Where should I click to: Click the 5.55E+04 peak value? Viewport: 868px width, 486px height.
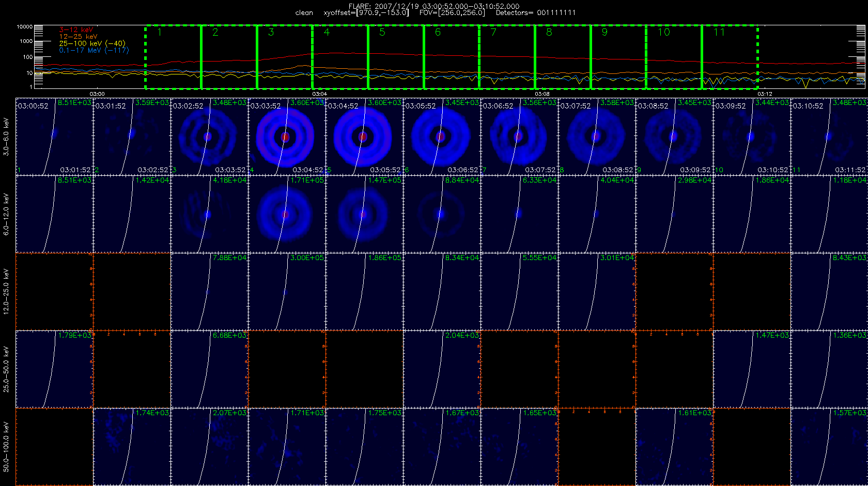(539, 258)
